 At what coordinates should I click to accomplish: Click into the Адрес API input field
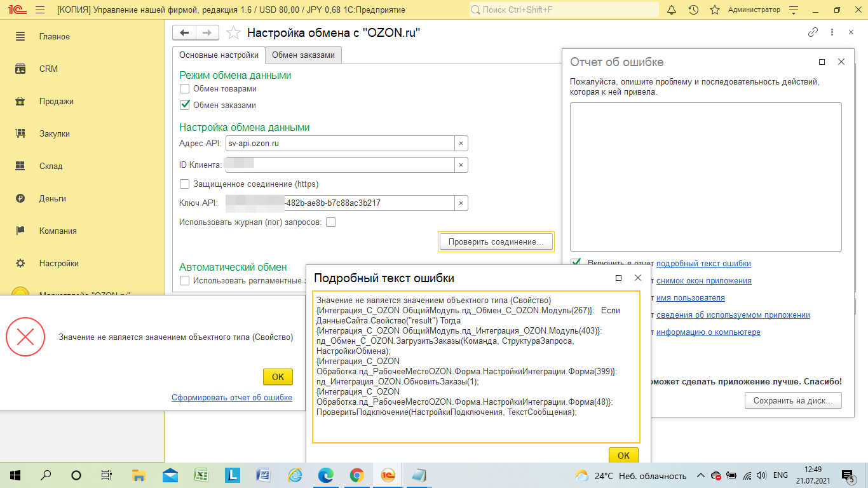click(340, 144)
